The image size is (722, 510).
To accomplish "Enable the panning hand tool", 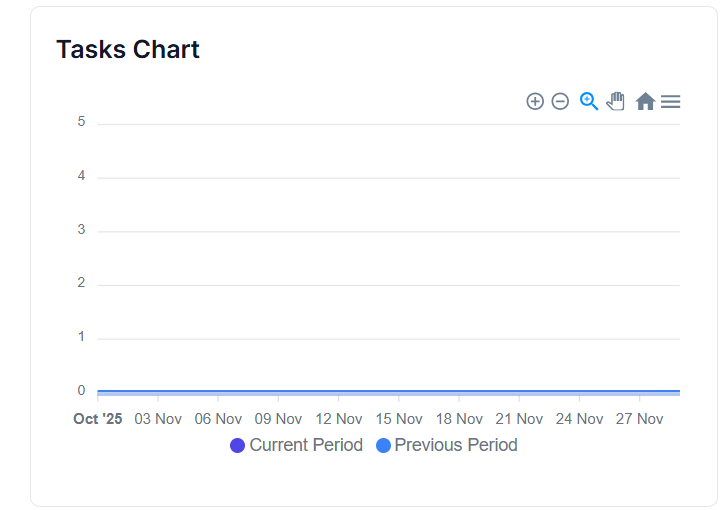I will pos(615,101).
